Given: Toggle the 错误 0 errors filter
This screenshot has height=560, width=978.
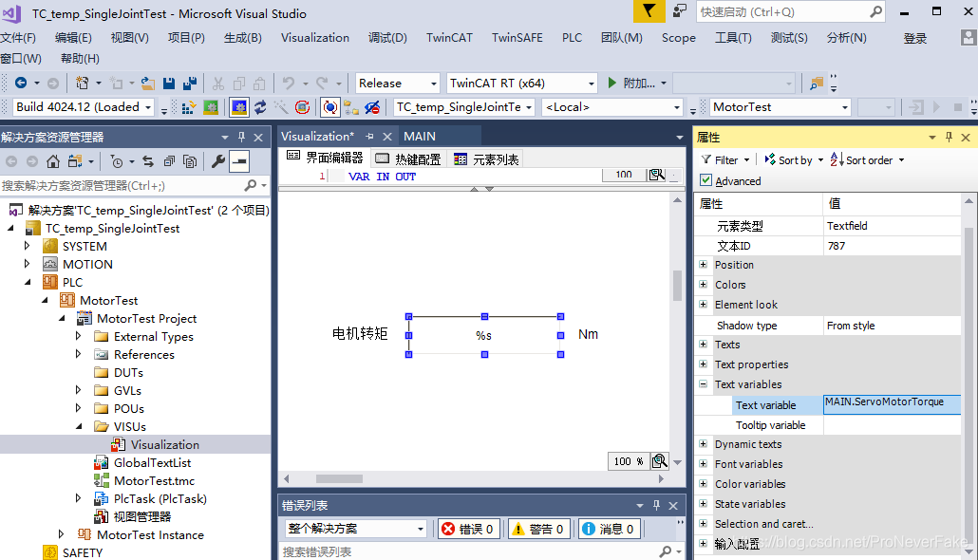Looking at the screenshot, I should [468, 529].
